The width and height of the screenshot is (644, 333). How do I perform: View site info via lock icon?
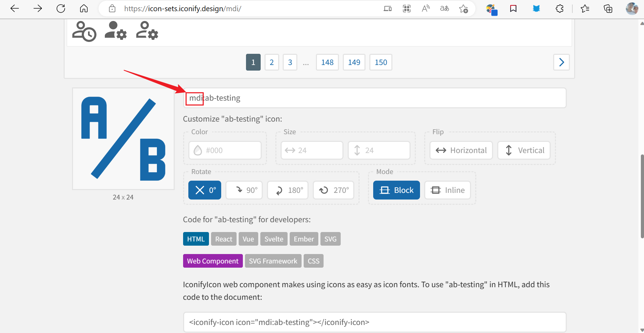tap(112, 8)
